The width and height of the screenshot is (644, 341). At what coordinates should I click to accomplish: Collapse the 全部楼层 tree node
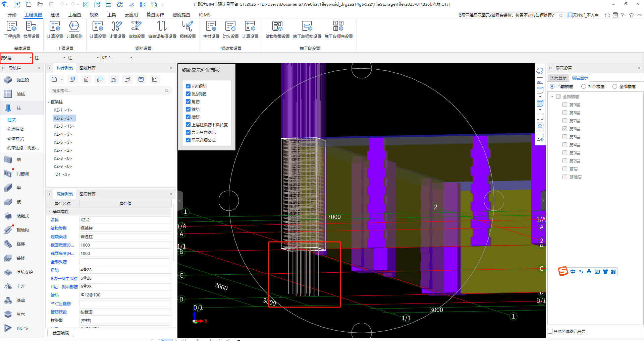[552, 96]
